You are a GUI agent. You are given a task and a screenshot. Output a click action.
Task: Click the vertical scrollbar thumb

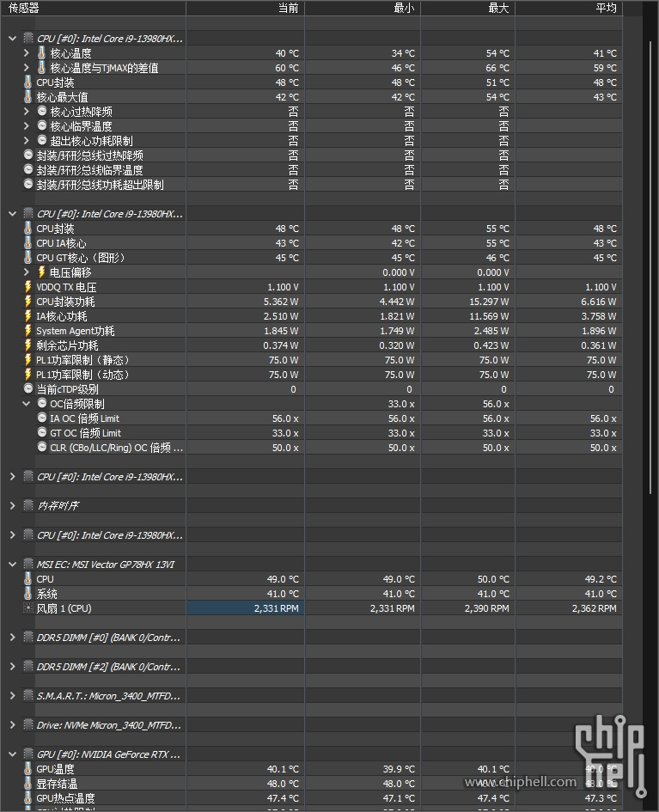pyautogui.click(x=650, y=266)
